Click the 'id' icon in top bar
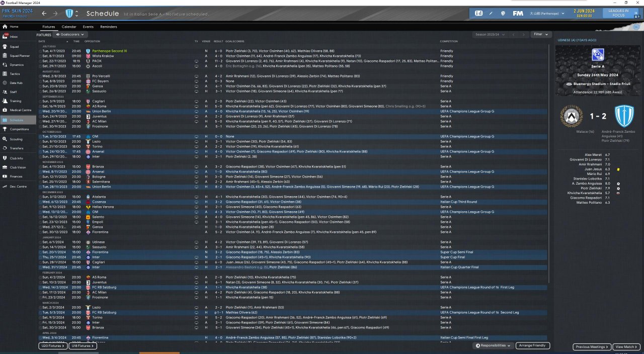Image resolution: width=644 pixels, height=354 pixels. (x=479, y=13)
